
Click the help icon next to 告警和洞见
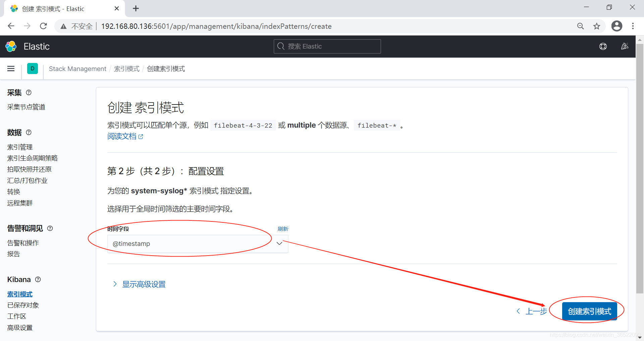pos(50,228)
